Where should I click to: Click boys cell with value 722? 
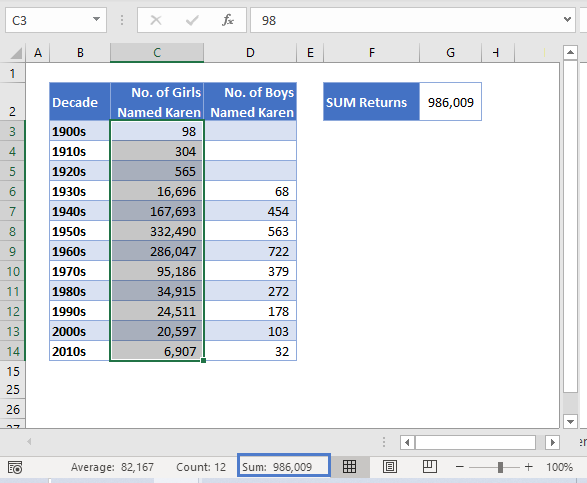[x=250, y=251]
